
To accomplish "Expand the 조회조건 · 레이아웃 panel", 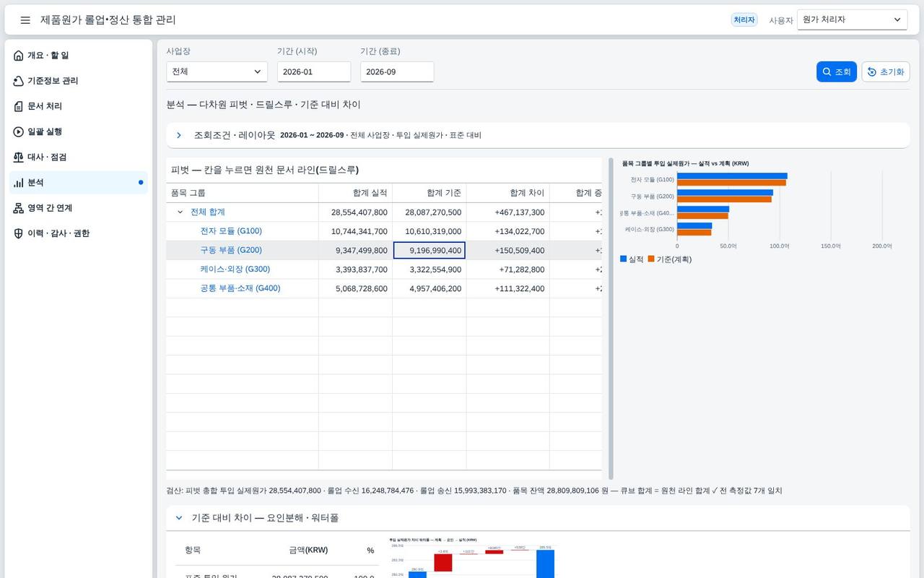I will 179,135.
